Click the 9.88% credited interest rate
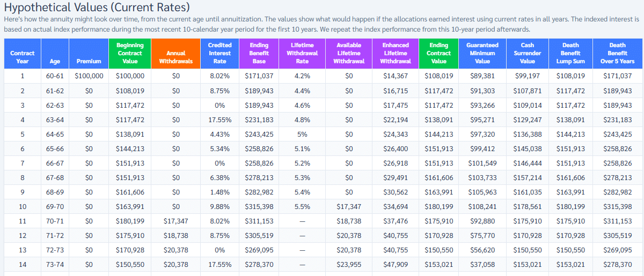 (220, 207)
